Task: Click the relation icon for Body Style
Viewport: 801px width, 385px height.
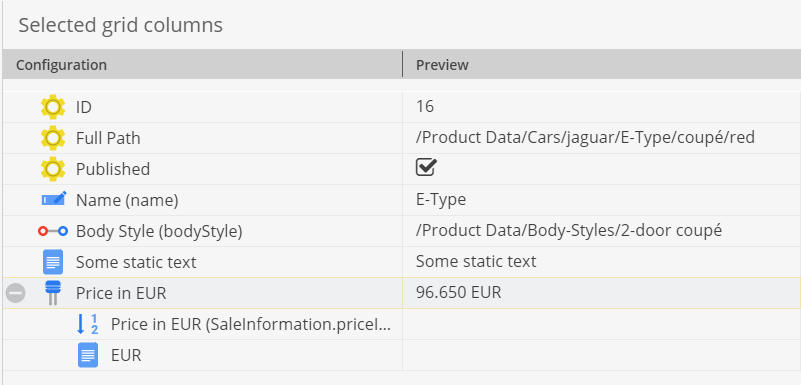Action: [53, 231]
